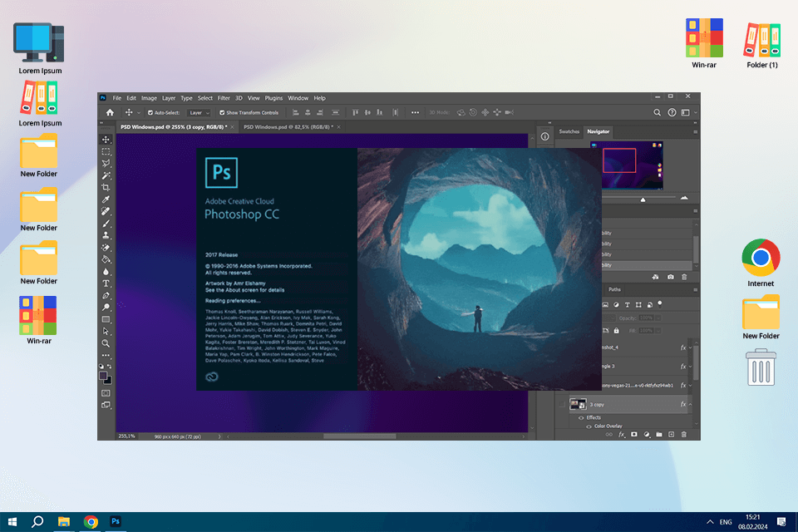
Task: Collapse effects of the 3 copy layer
Action: (690, 405)
